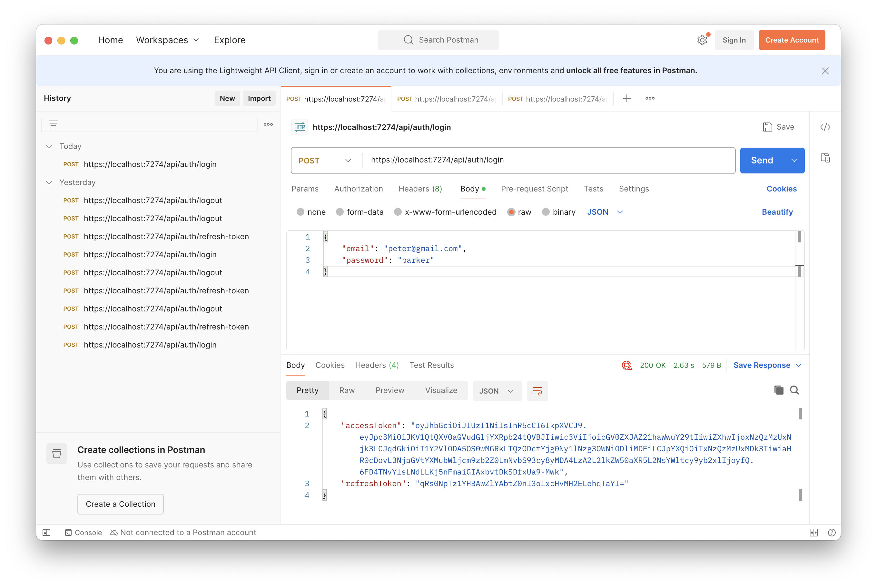Screen dimensions: 877x588
Task: Open the code snippet panel icon
Action: [x=825, y=127]
